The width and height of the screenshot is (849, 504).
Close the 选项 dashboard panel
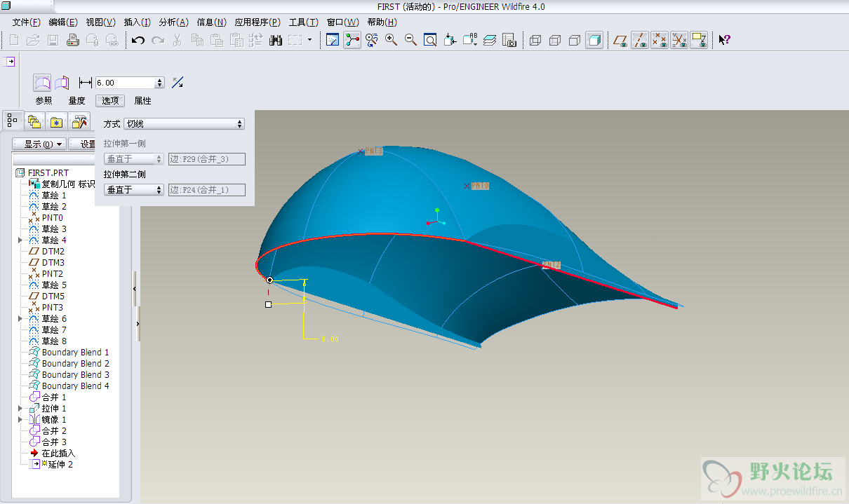click(110, 101)
